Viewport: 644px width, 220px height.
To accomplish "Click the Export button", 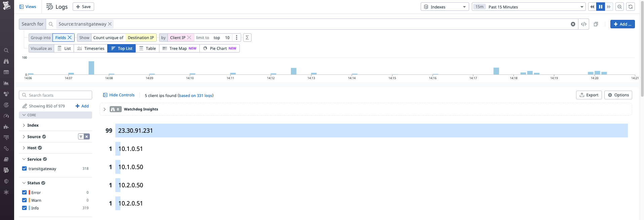I will (x=589, y=95).
